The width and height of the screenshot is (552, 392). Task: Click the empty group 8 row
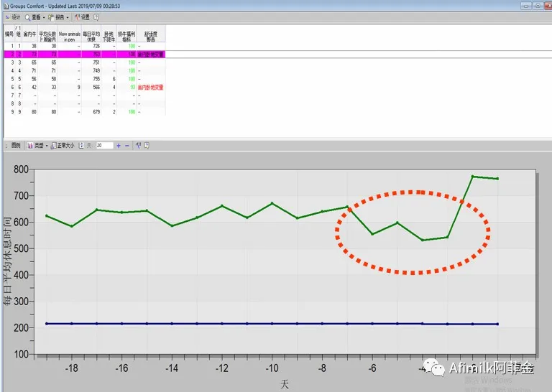pos(85,103)
